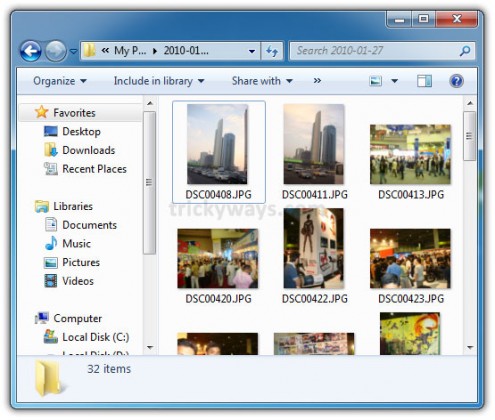
Task: Open the Videos library
Action: pos(78,281)
